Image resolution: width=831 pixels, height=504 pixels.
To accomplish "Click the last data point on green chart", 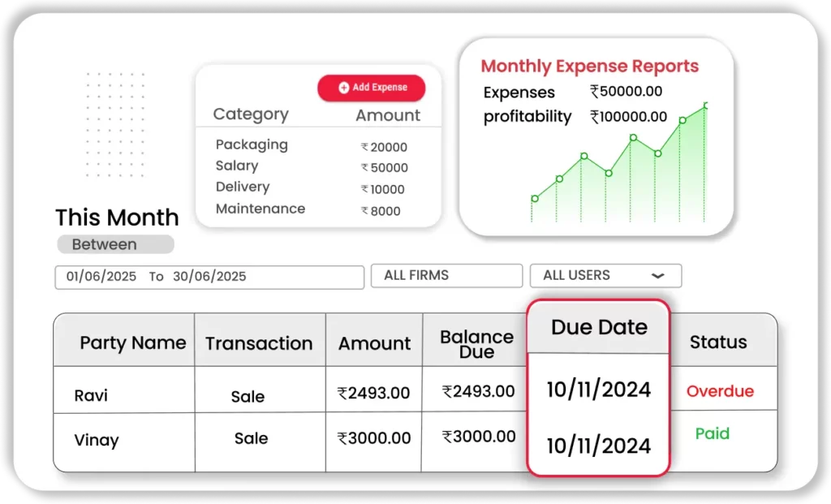I will coord(707,106).
